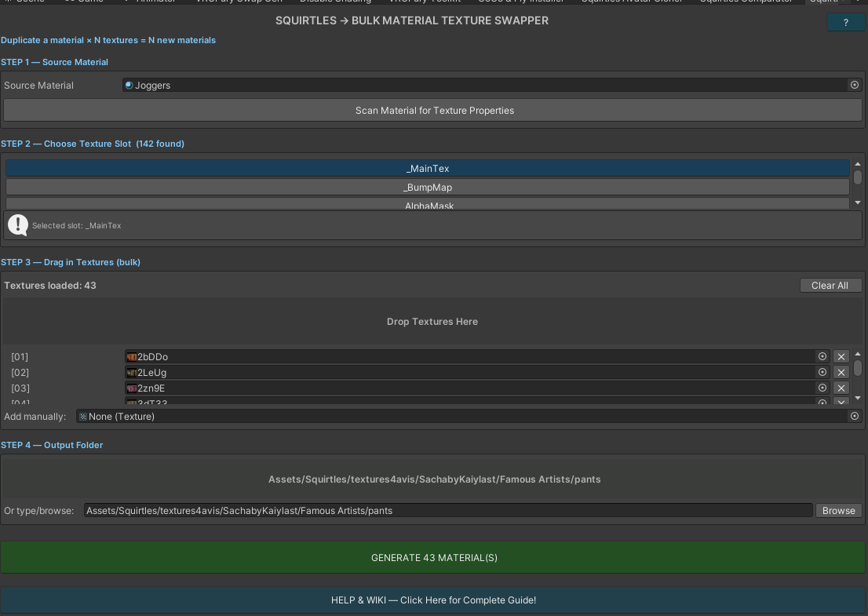Click GENERATE 43 MATERIAL(S)
This screenshot has width=868, height=616.
pos(434,557)
